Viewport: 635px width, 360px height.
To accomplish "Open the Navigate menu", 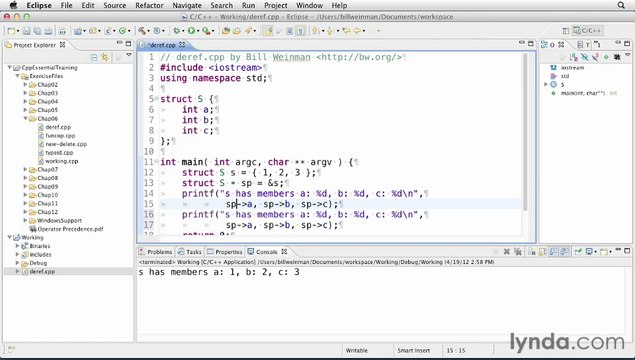I will 187,5.
